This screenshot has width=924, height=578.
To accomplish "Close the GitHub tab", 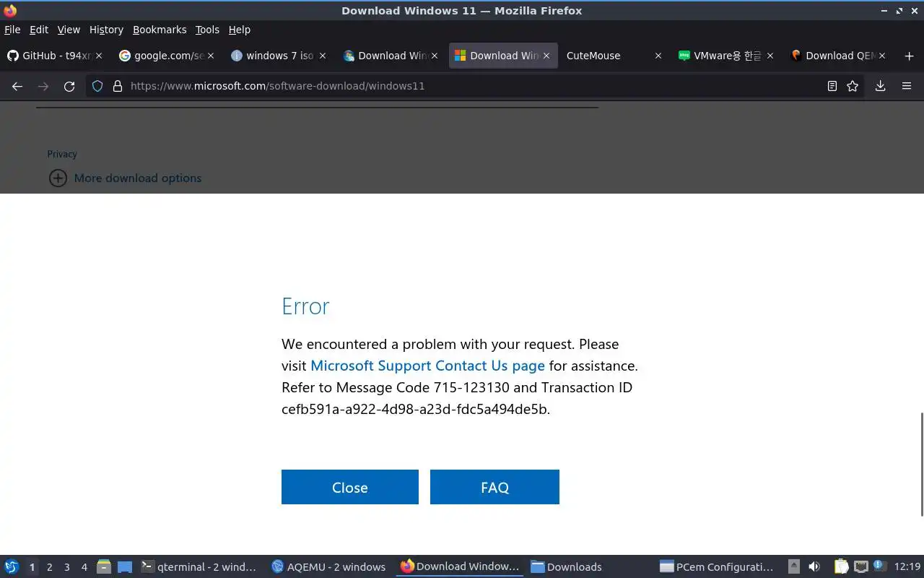I will coord(99,56).
